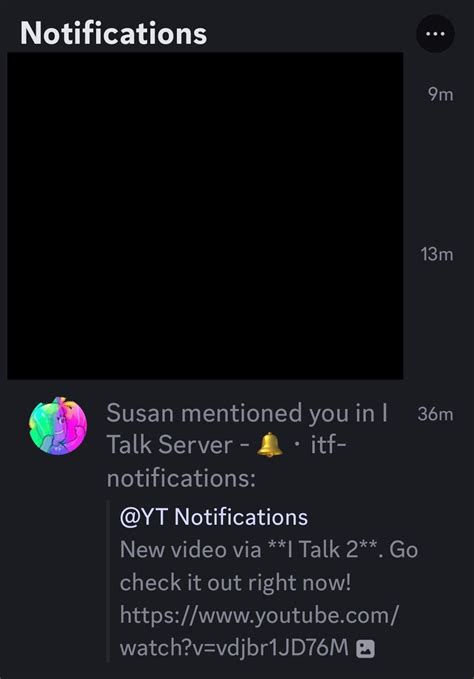Tap the "check it out right now!" line
The width and height of the screenshot is (474, 679).
click(x=235, y=582)
